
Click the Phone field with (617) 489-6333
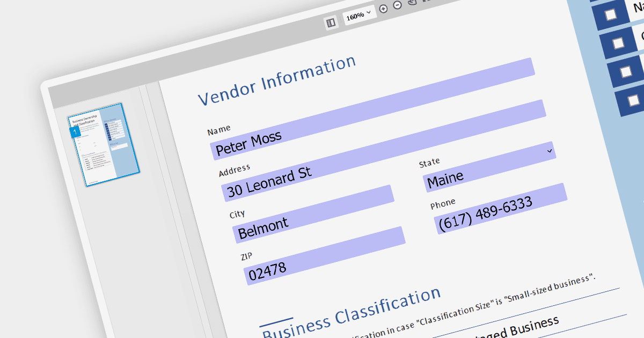(x=501, y=209)
